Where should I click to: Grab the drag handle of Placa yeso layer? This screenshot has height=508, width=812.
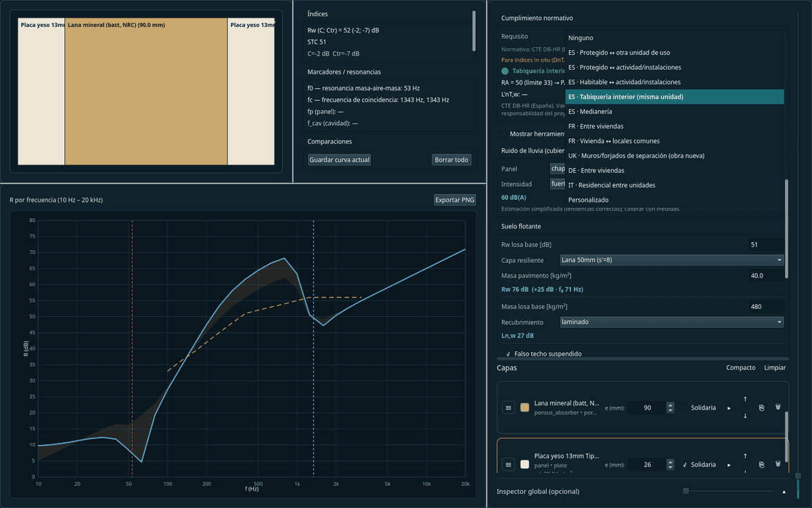tap(509, 465)
